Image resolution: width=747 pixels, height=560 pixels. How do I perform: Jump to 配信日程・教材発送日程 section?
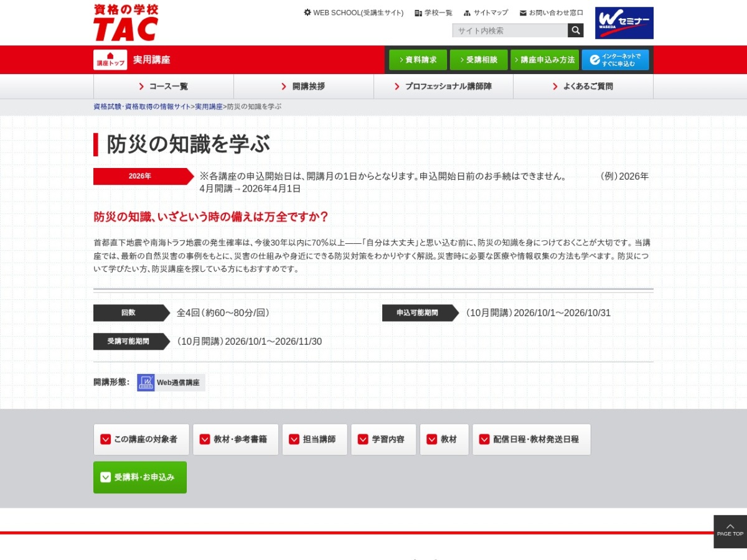[532, 439]
